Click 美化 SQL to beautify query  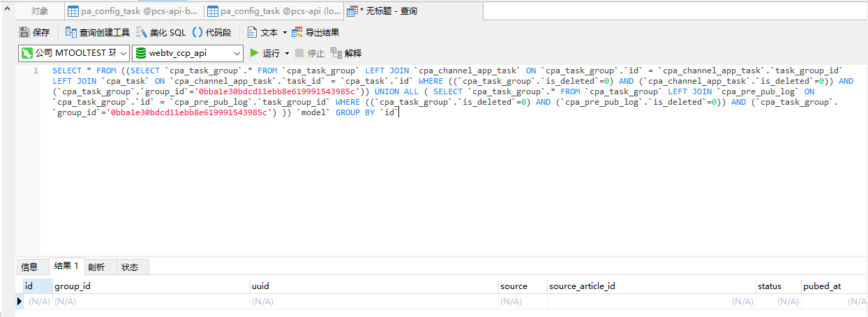click(x=161, y=32)
